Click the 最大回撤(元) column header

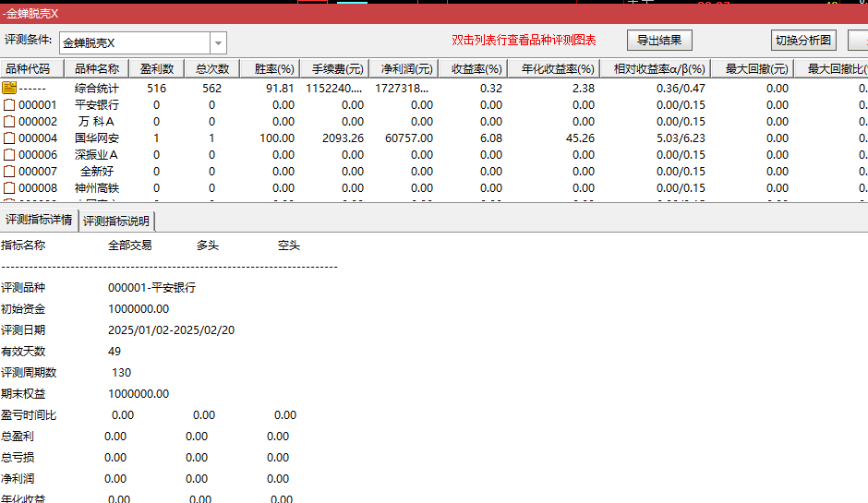(x=756, y=69)
